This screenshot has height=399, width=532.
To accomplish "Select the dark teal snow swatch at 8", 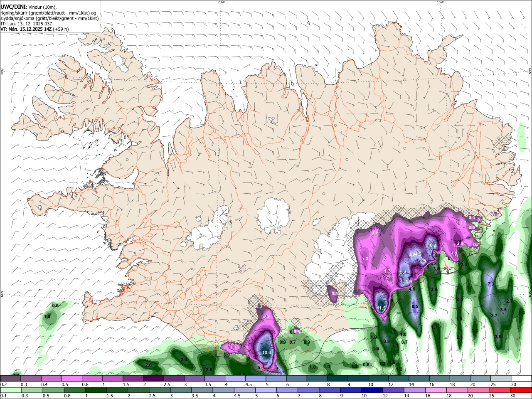I will pos(337,379).
